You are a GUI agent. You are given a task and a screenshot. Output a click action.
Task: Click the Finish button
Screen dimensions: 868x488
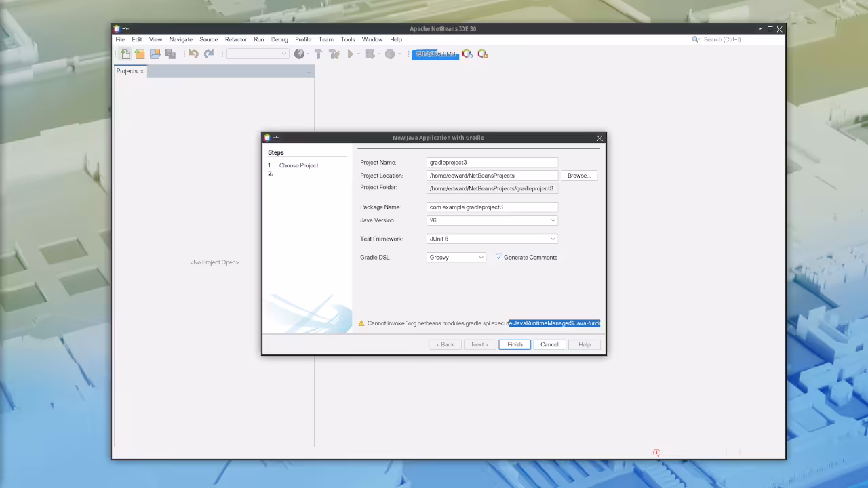pos(515,344)
